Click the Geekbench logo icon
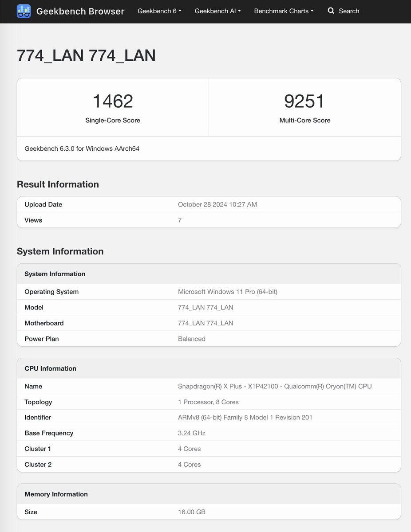 pyautogui.click(x=24, y=11)
